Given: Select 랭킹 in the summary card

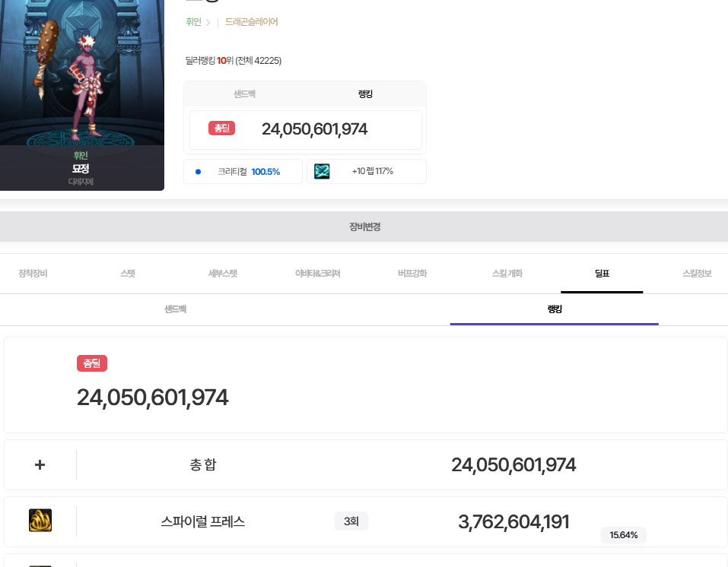Looking at the screenshot, I should (x=365, y=93).
